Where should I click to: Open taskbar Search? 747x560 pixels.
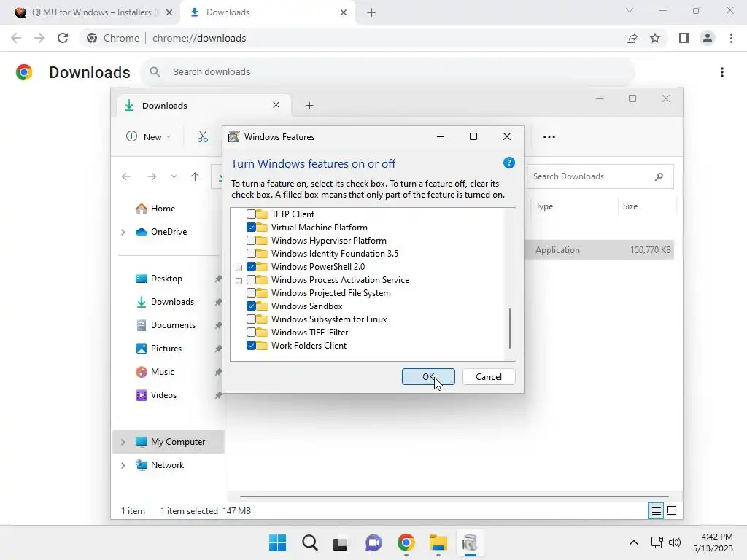(309, 542)
